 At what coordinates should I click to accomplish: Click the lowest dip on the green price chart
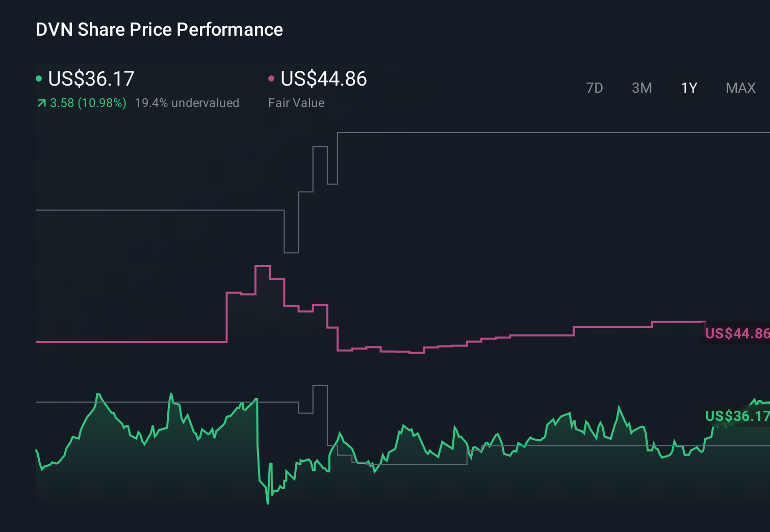tap(267, 503)
